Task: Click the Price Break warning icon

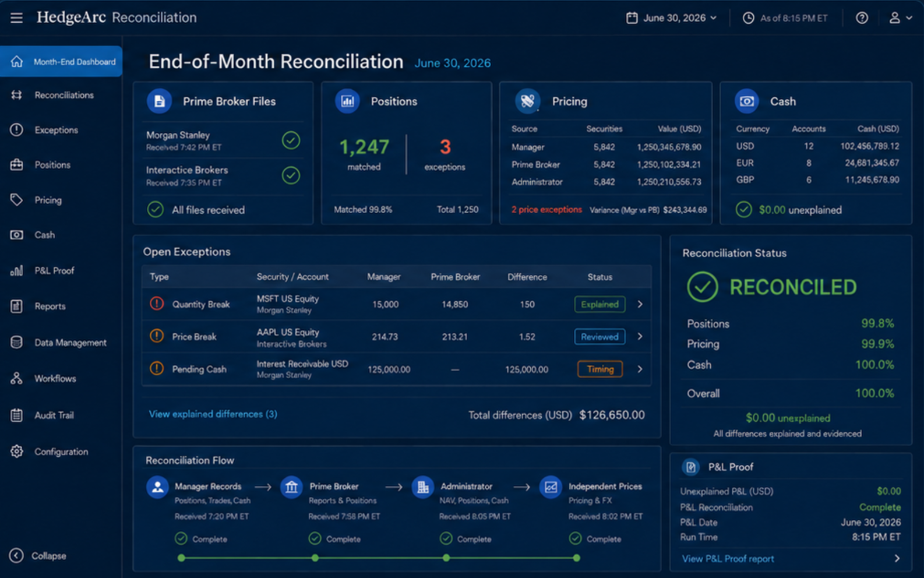Action: tap(157, 336)
